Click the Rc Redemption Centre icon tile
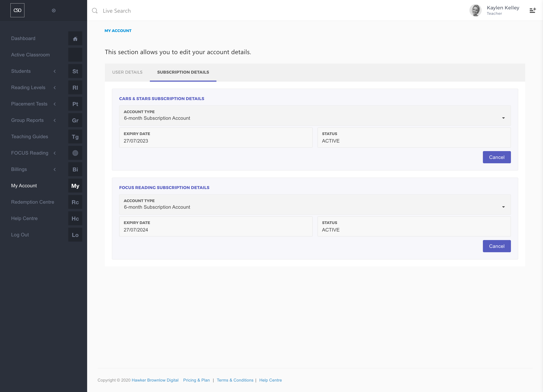The height and width of the screenshot is (392, 543). [75, 202]
